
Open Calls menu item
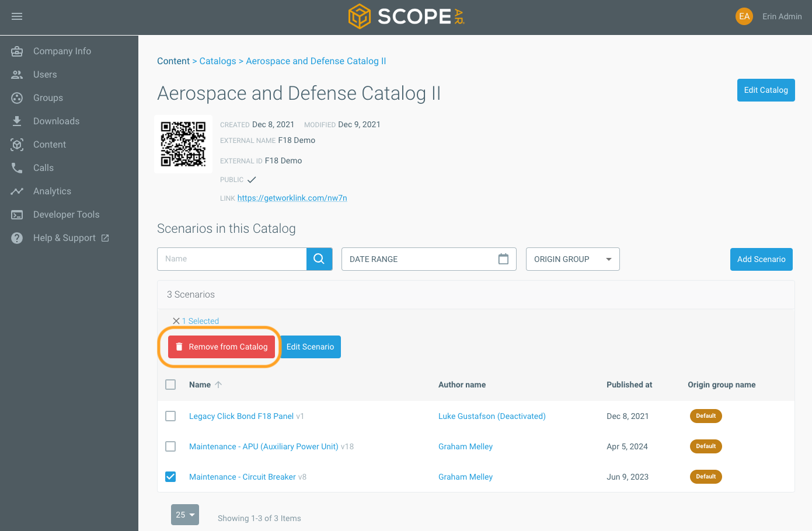(43, 168)
